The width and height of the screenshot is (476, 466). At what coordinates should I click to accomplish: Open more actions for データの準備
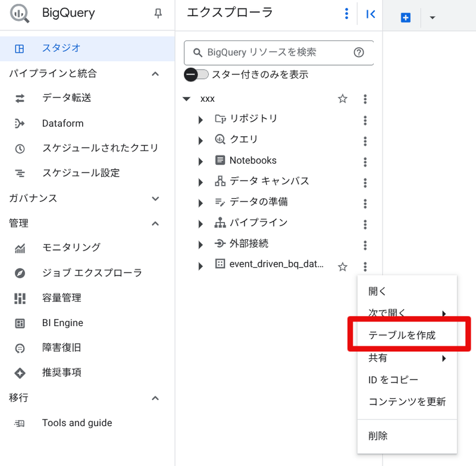click(365, 204)
